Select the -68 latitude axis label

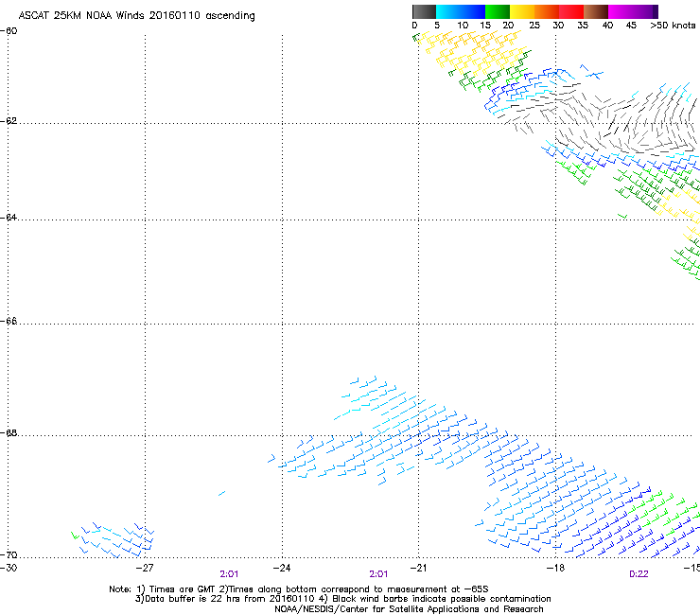[x=9, y=433]
